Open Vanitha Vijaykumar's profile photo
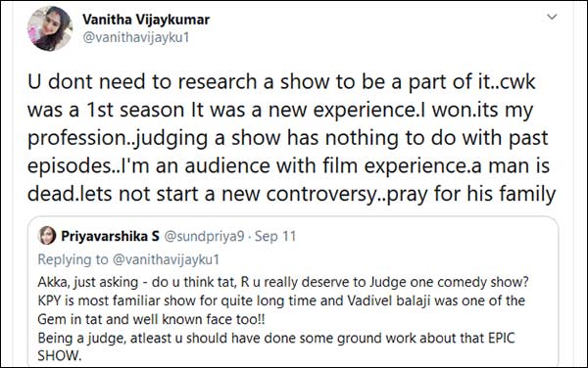Screen dimensions: 588x368 pos(50,28)
